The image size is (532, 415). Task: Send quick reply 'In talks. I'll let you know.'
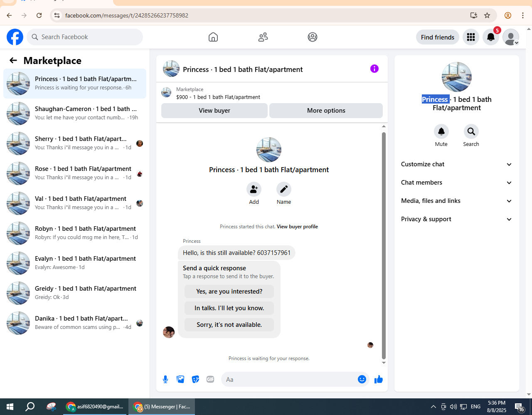(x=229, y=308)
